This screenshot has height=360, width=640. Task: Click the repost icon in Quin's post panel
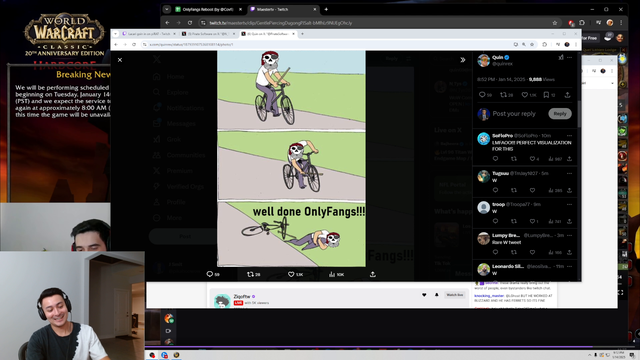(x=503, y=95)
